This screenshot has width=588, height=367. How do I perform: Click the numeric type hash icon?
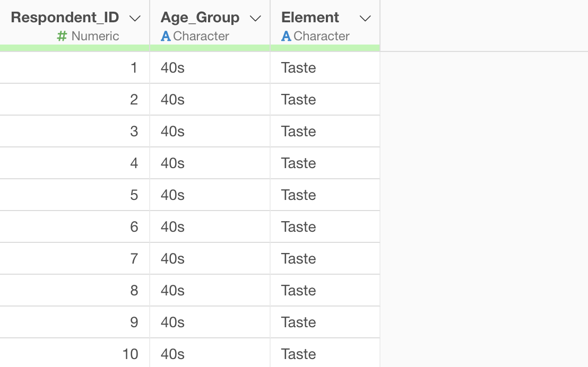coord(62,36)
